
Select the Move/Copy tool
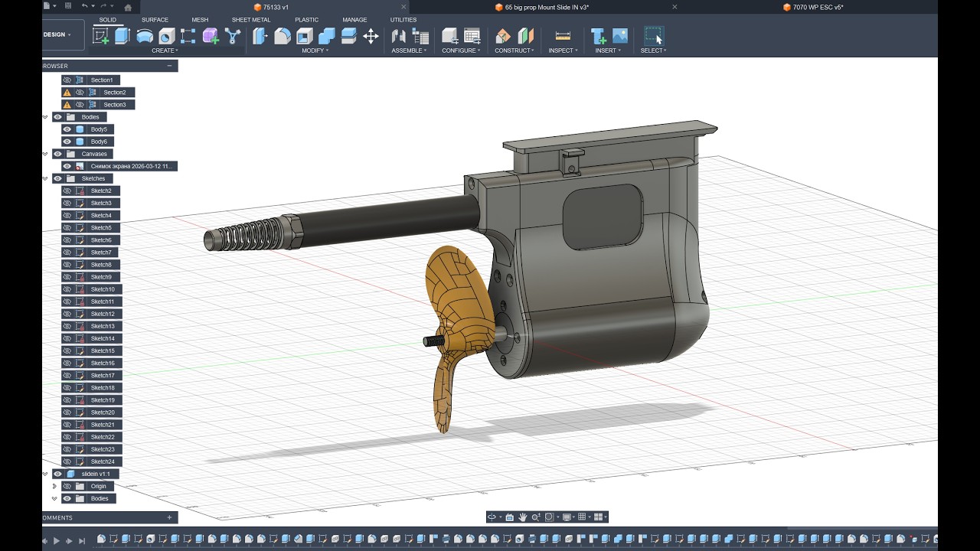tap(371, 36)
